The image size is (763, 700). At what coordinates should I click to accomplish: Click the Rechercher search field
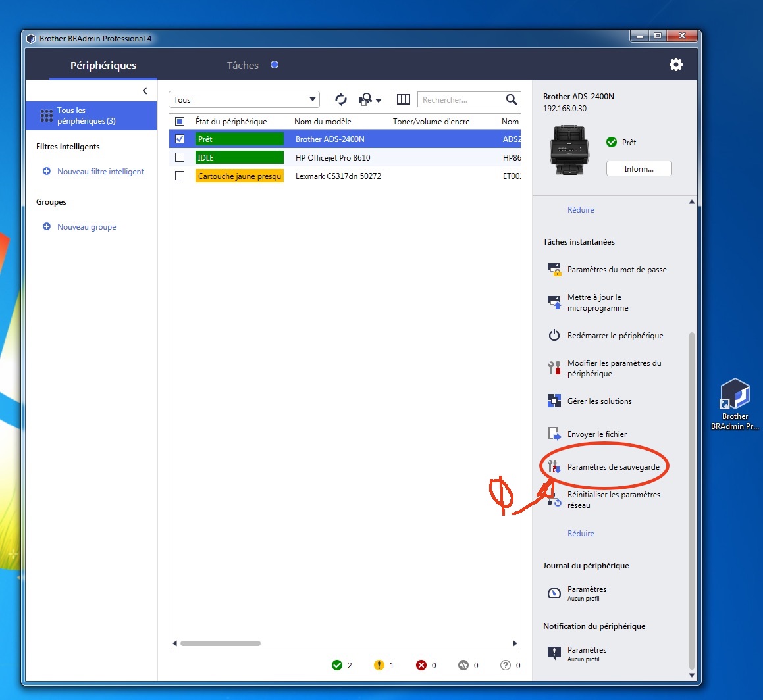pyautogui.click(x=461, y=99)
